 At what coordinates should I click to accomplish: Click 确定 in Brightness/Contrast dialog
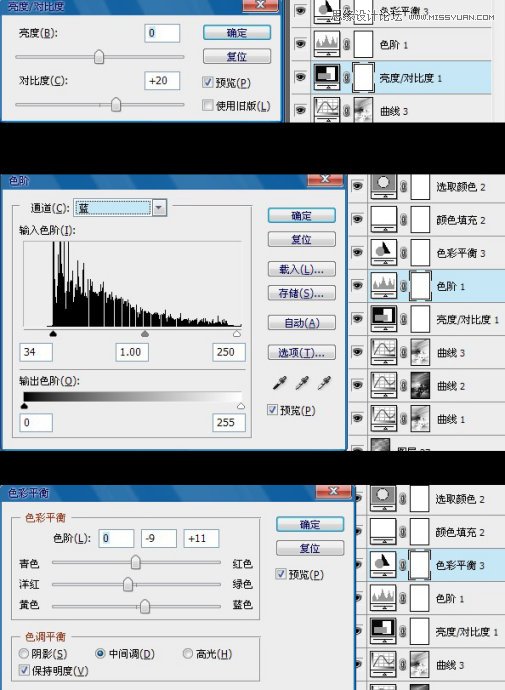click(237, 33)
